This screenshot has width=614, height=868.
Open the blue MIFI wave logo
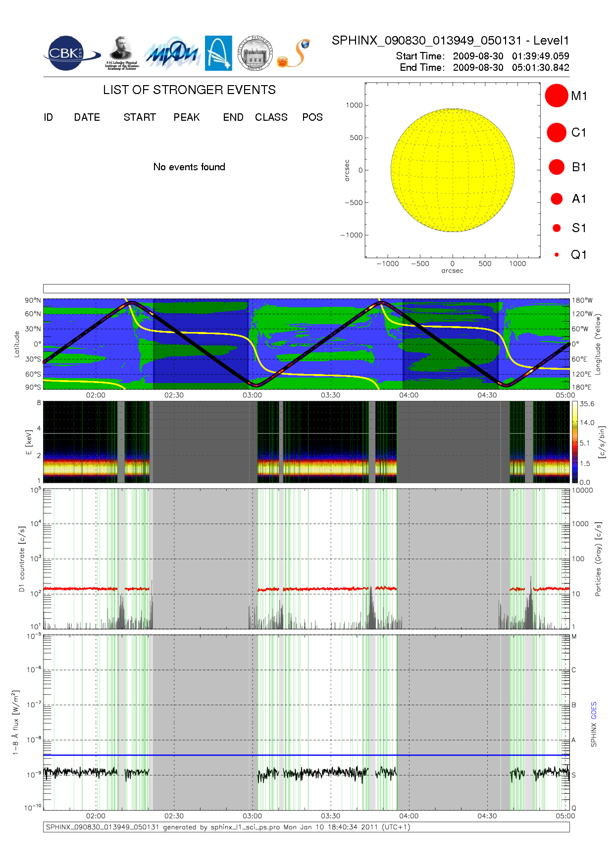coord(172,53)
